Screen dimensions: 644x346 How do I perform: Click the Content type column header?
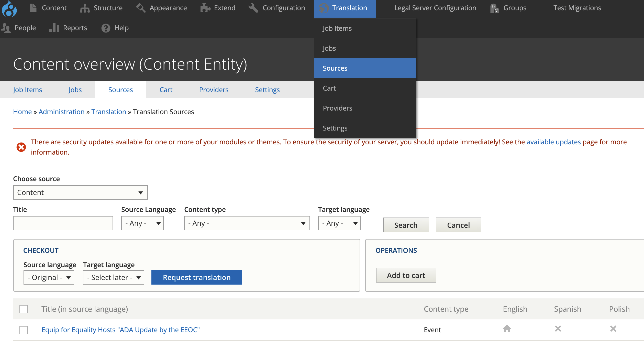pos(446,309)
